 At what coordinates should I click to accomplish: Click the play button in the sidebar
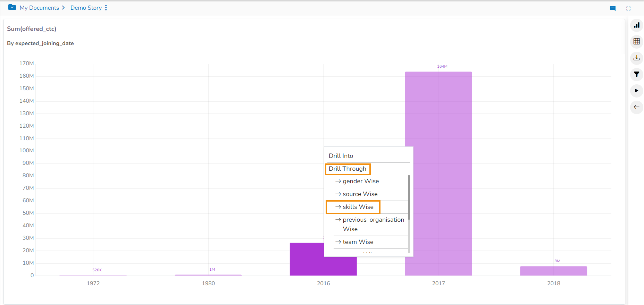636,91
